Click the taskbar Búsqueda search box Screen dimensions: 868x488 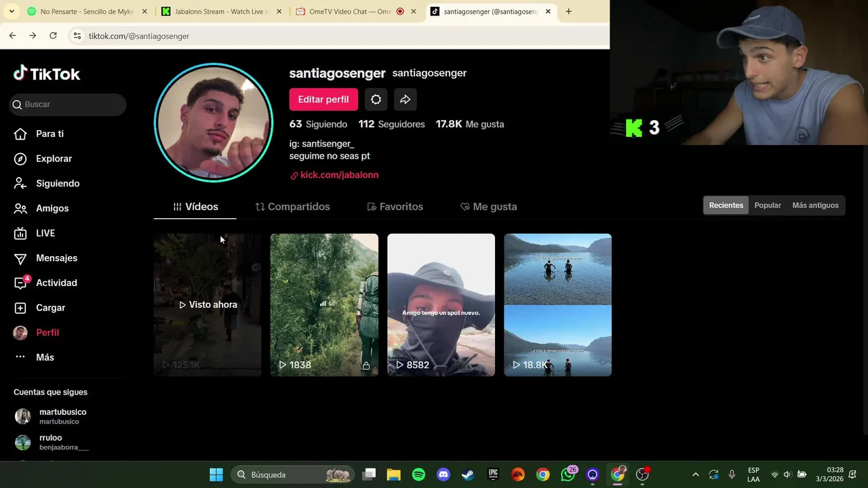coord(292,474)
